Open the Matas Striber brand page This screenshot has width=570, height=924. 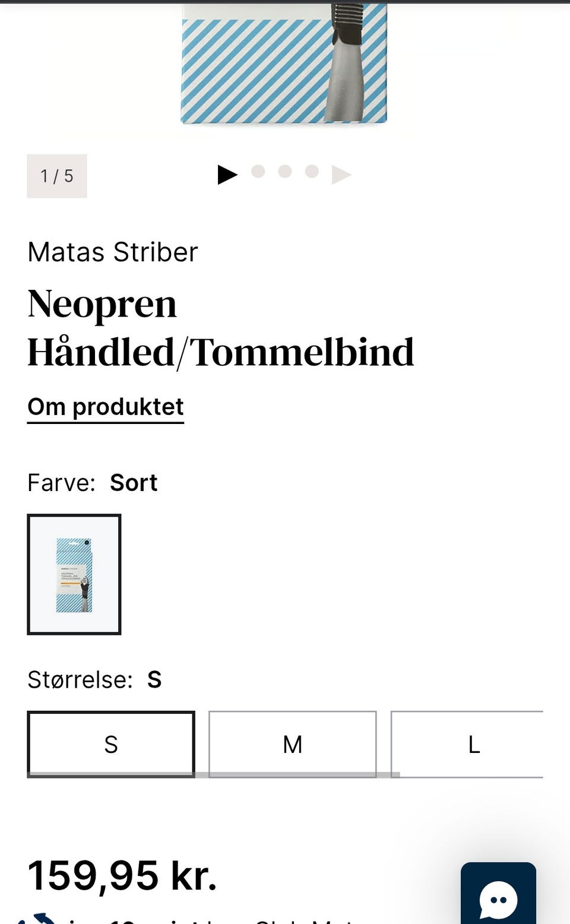(x=113, y=252)
